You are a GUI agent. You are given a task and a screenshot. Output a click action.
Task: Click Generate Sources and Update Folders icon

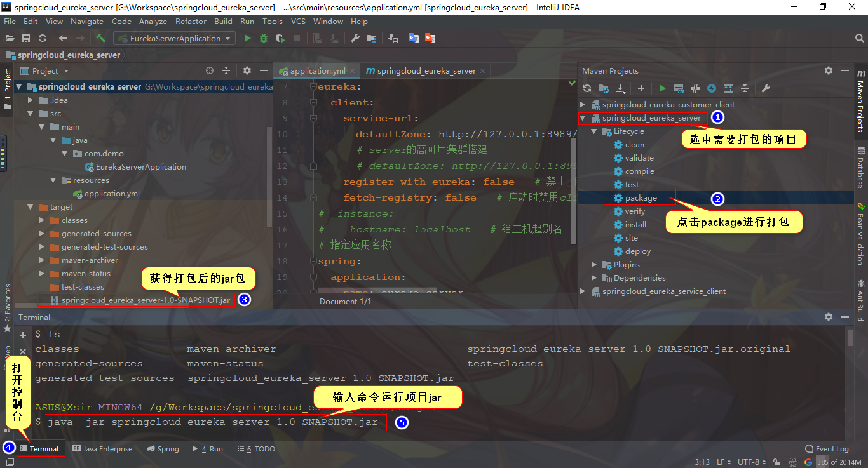[604, 88]
